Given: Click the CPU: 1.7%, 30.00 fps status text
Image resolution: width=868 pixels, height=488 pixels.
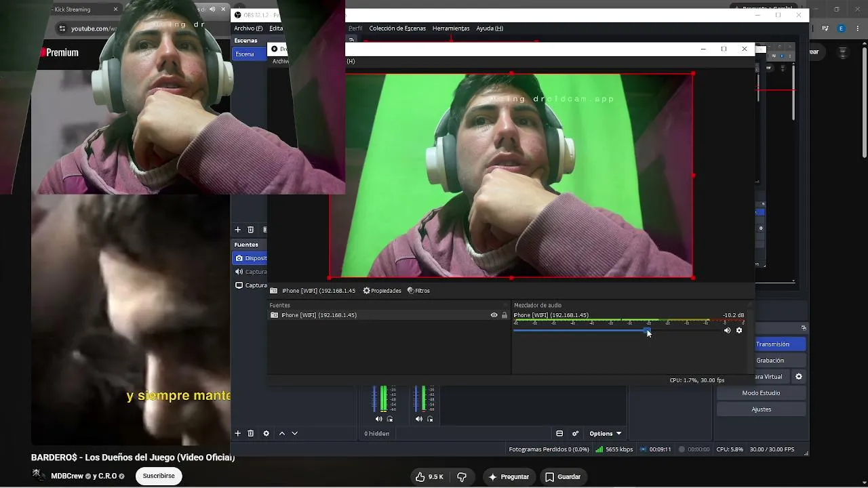Looking at the screenshot, I should [697, 380].
